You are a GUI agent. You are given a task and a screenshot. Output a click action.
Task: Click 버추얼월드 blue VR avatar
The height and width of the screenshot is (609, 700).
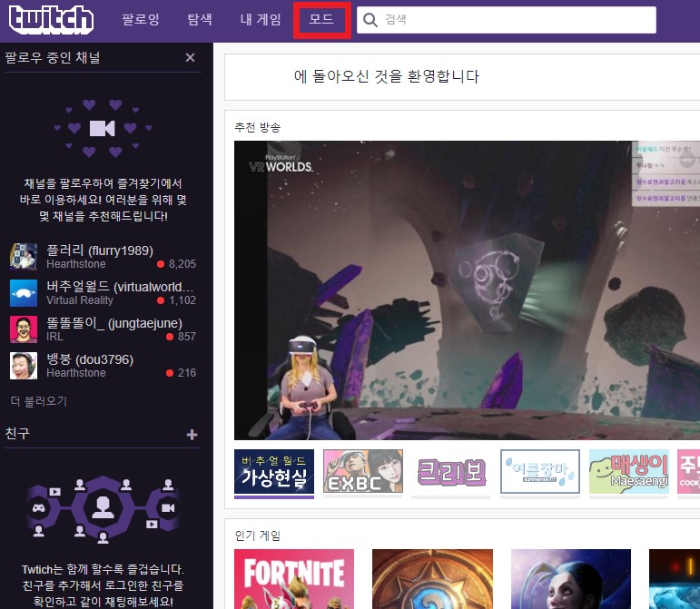tap(24, 293)
